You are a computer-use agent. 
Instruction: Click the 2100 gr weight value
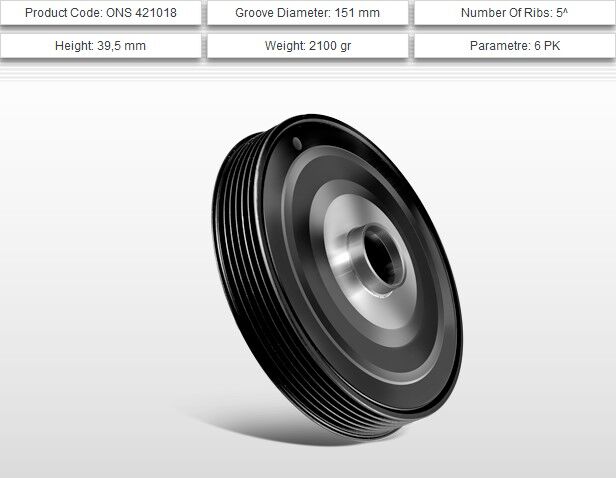pyautogui.click(x=330, y=46)
